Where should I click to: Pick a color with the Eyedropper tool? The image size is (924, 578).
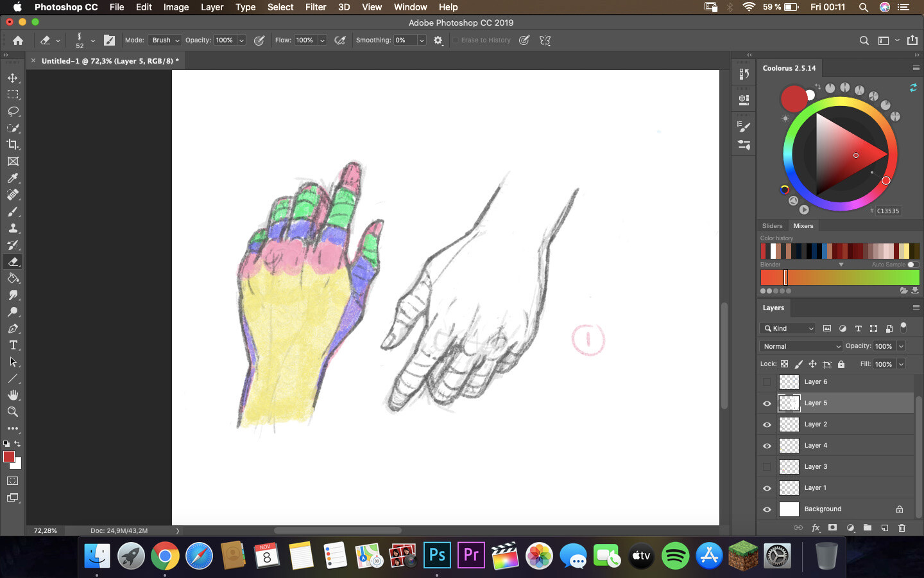tap(13, 178)
